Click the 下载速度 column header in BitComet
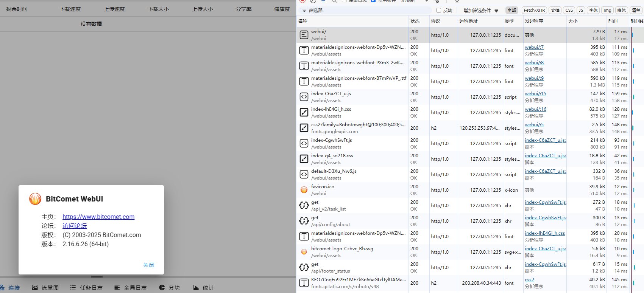The image size is (644, 293). (x=70, y=9)
